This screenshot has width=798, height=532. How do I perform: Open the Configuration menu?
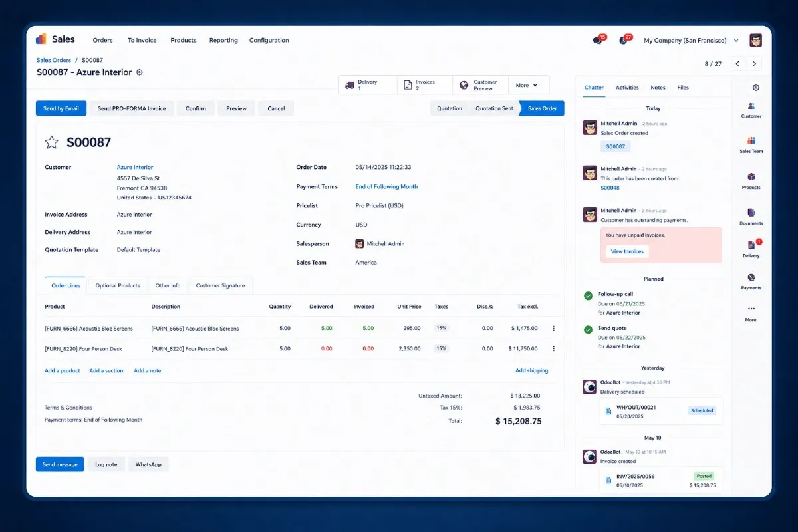269,40
